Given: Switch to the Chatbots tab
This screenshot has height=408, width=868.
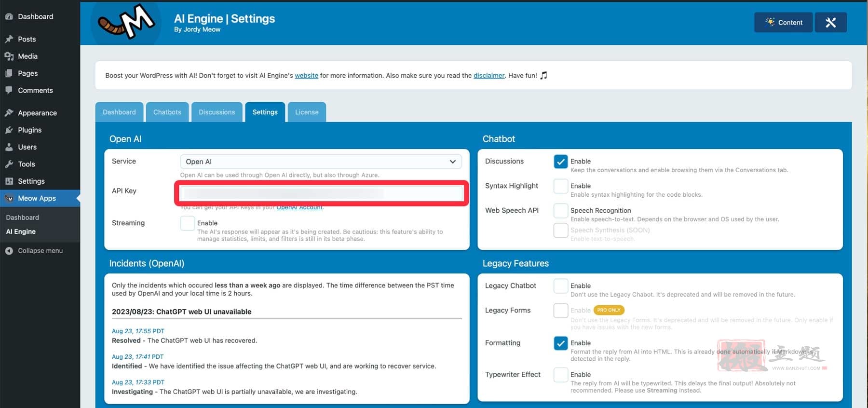Looking at the screenshot, I should 167,112.
